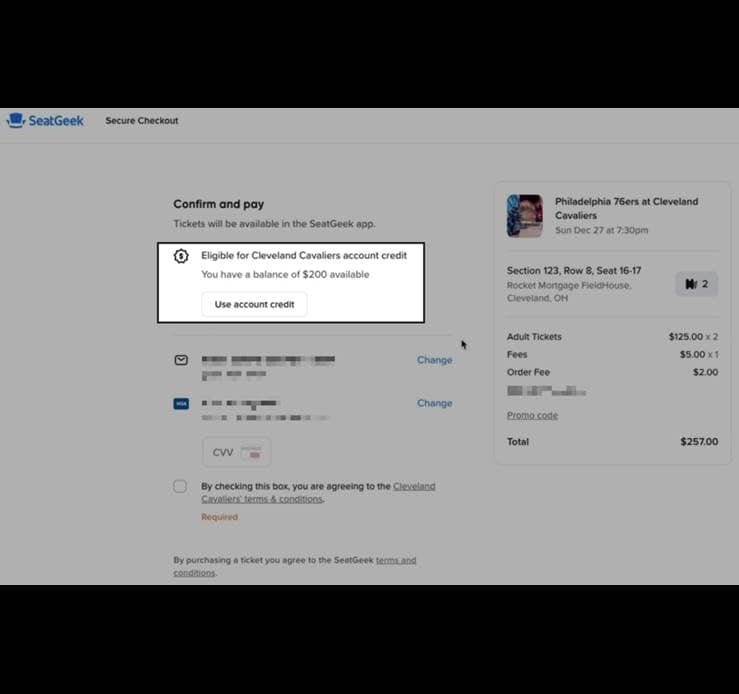Open SeatGeek terms and conditions link
The image size is (739, 694).
click(295, 566)
